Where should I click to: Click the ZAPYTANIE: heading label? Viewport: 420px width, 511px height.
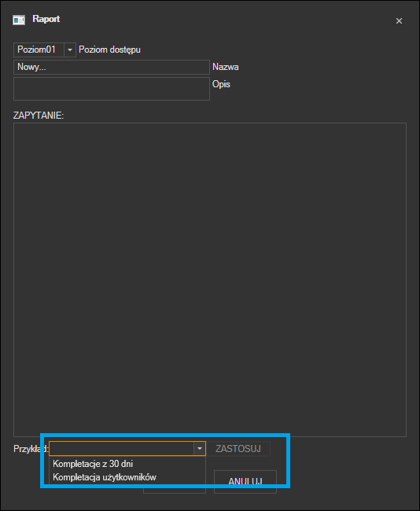(x=39, y=116)
